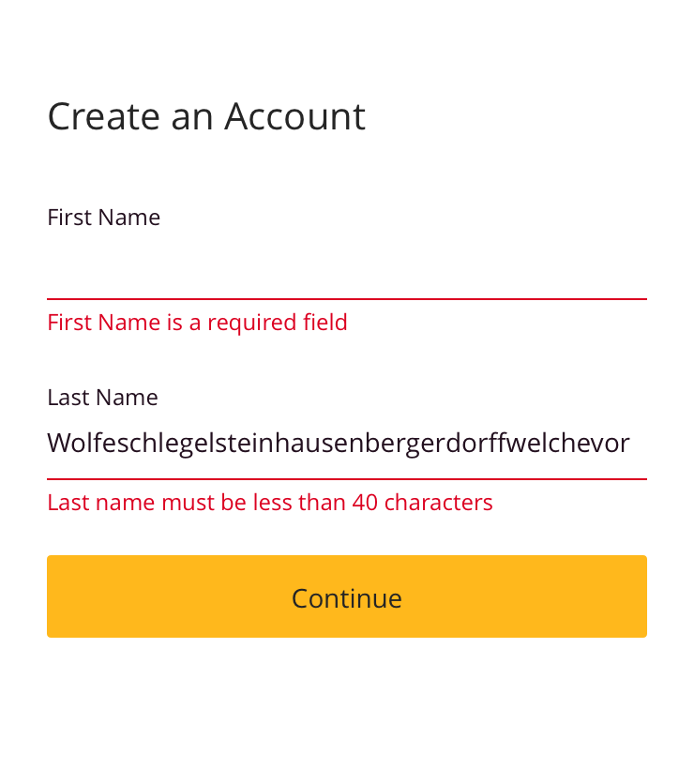The image size is (694, 784).
Task: Click the number "40" in the error
Action: click(x=365, y=503)
